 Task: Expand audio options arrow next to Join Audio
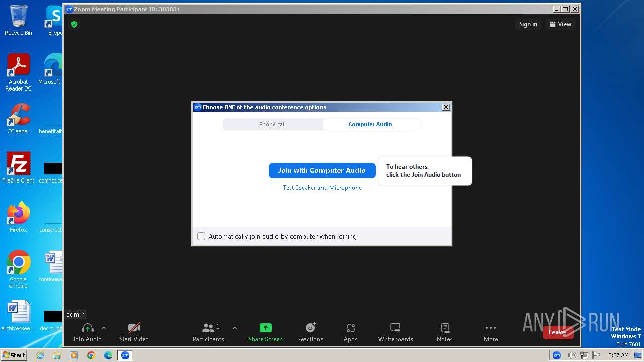pos(104,328)
